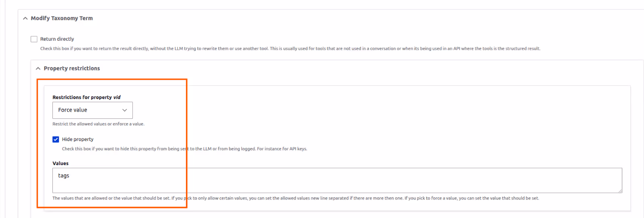Click the Return directly help description
Viewport: 644px width, 218px height.
[x=290, y=48]
